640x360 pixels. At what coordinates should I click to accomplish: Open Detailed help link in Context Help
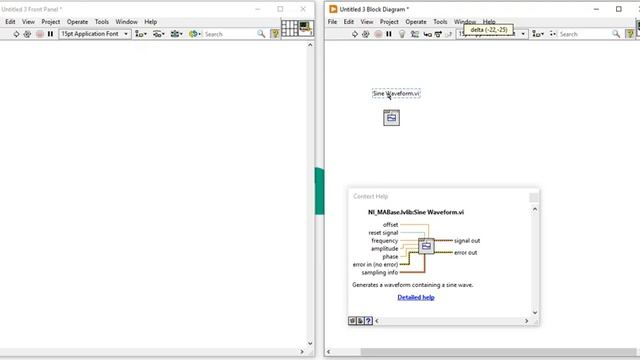point(416,297)
